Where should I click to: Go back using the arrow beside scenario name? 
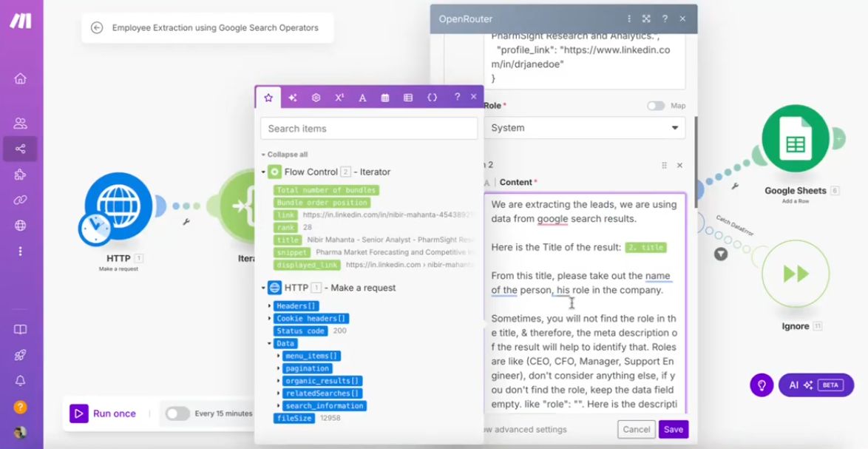coord(97,27)
